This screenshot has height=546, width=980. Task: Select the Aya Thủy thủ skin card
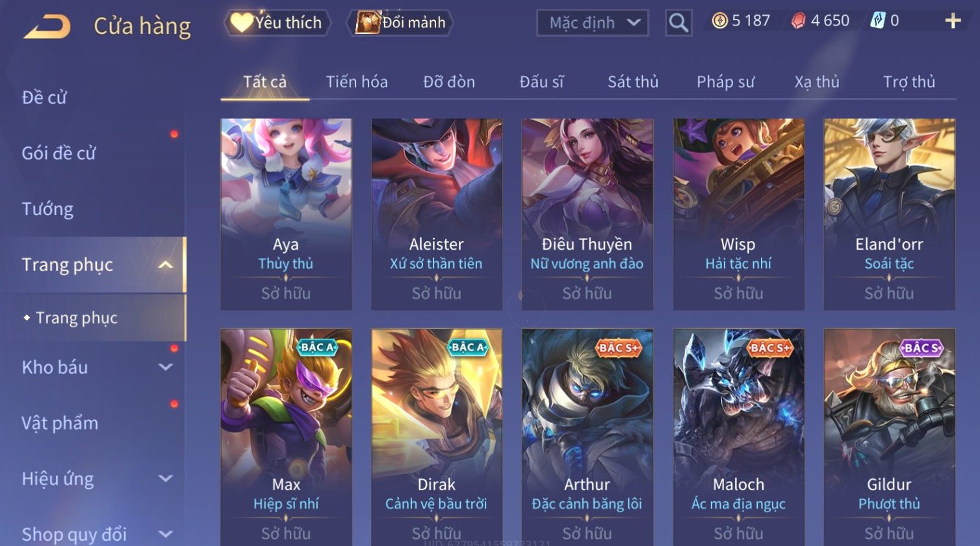click(286, 214)
